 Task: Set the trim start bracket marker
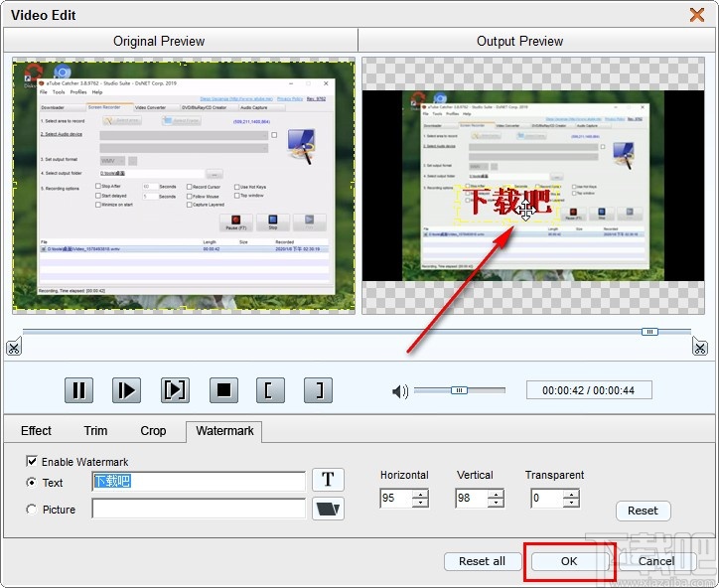[x=270, y=390]
